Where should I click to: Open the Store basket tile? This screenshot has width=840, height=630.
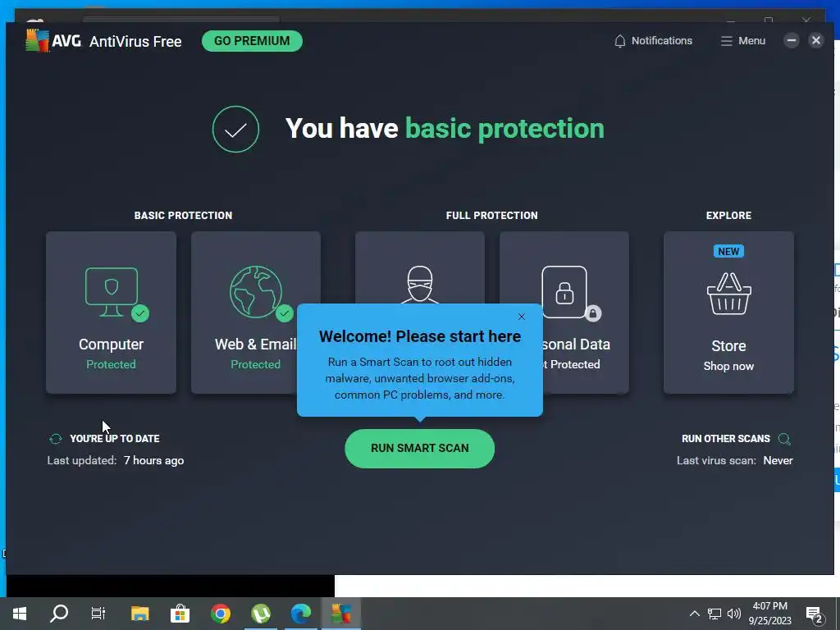pyautogui.click(x=728, y=313)
